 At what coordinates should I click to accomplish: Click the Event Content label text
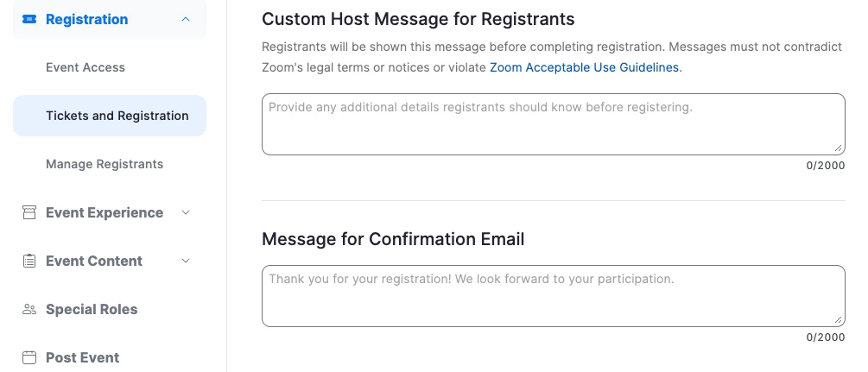[x=94, y=261]
